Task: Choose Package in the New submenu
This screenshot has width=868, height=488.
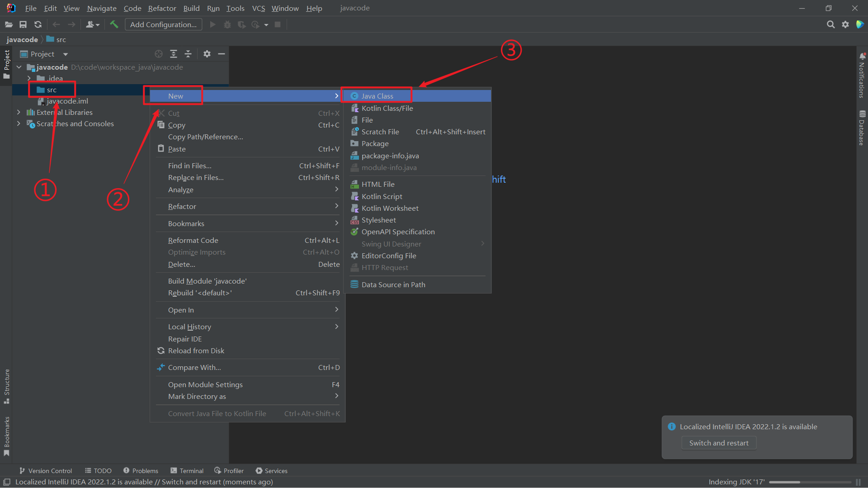Action: point(417,143)
